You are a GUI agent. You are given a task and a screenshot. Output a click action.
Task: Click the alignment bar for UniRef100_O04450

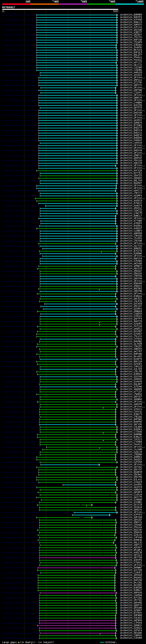coord(77,47)
